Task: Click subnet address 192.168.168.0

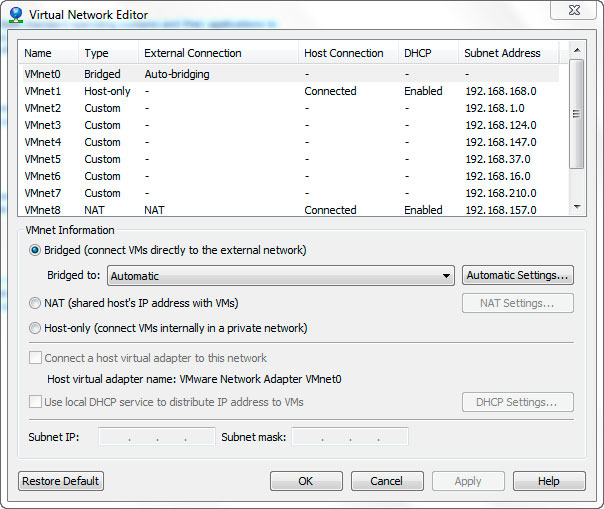Action: [501, 91]
